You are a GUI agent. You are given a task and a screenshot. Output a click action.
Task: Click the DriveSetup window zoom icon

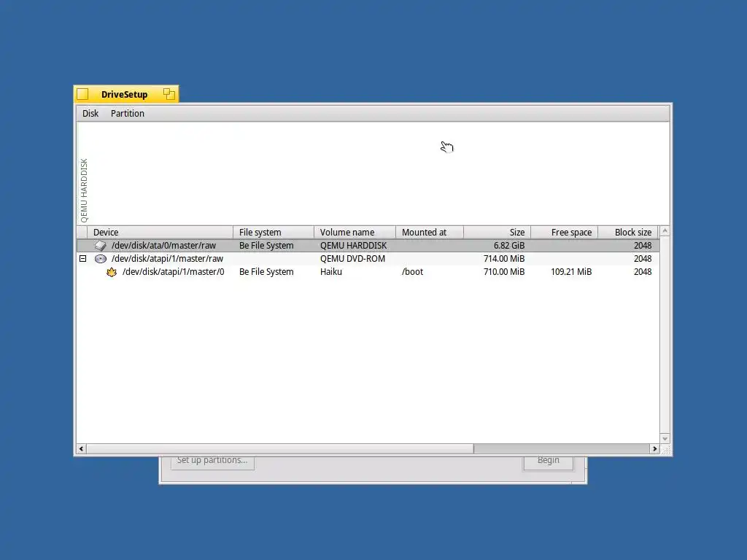pyautogui.click(x=169, y=94)
